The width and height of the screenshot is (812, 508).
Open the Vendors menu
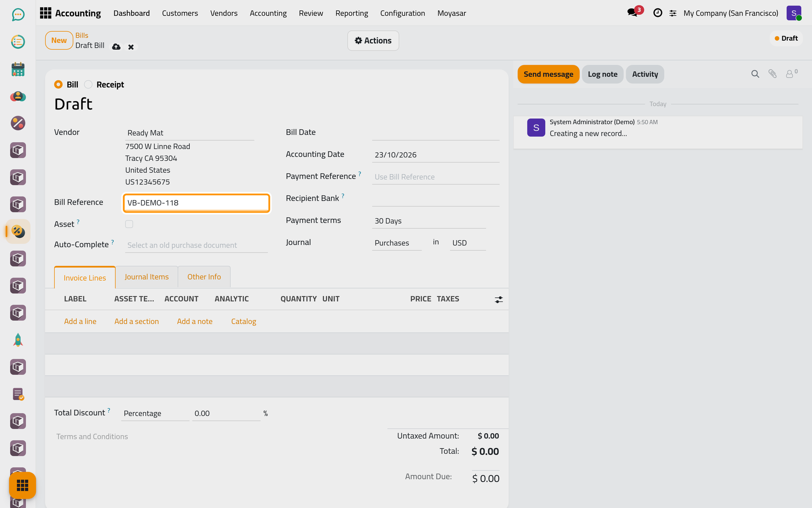[x=224, y=13]
